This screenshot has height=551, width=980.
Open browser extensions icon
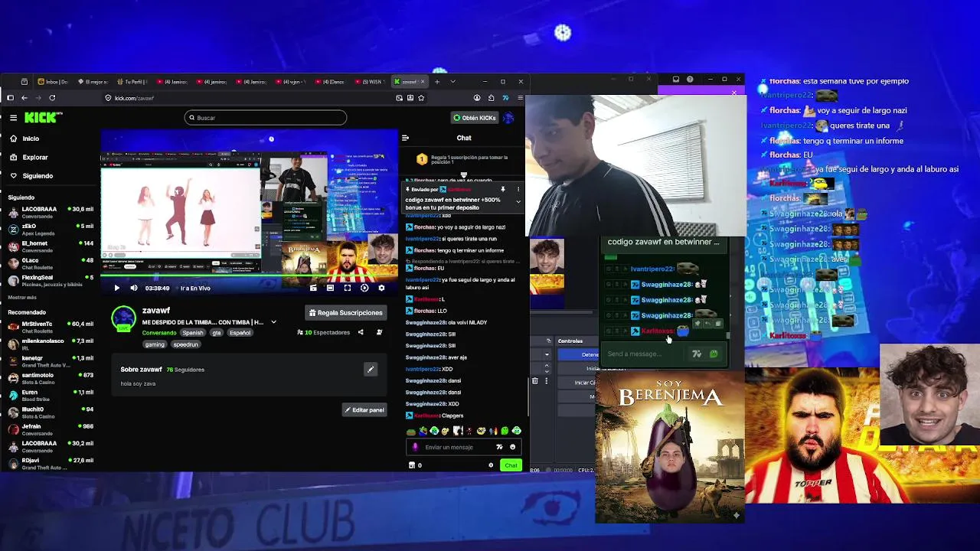coord(491,98)
